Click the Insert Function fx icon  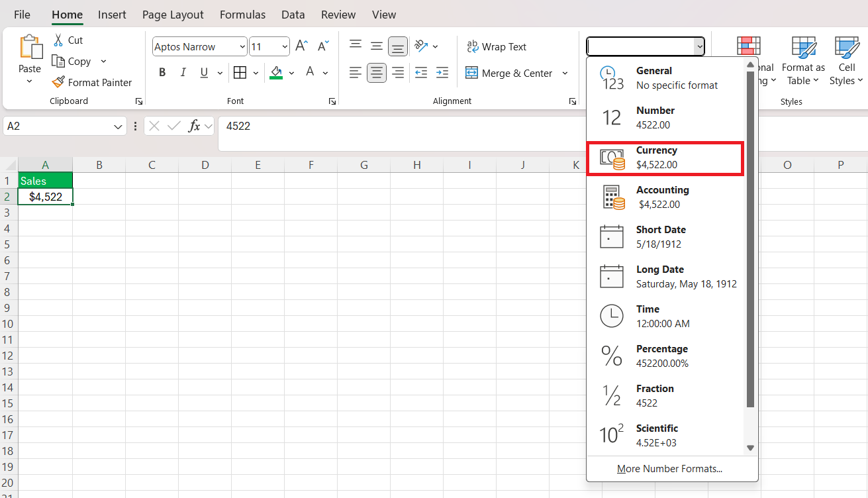(x=194, y=126)
